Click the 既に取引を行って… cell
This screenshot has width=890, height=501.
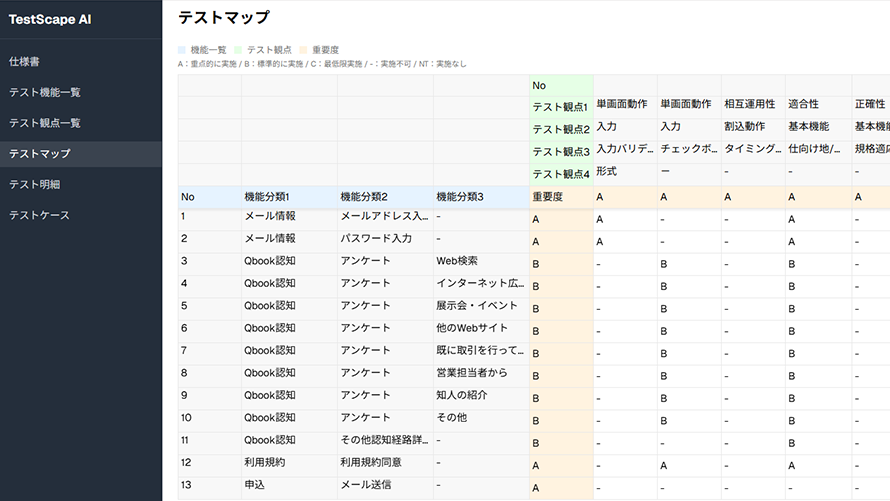pos(480,351)
